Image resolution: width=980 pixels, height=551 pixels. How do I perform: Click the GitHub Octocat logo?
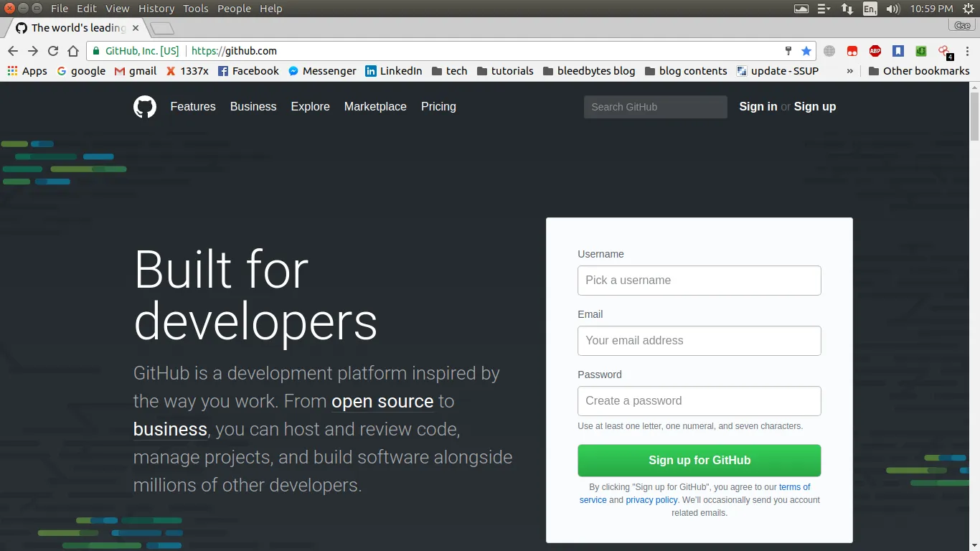tap(145, 107)
